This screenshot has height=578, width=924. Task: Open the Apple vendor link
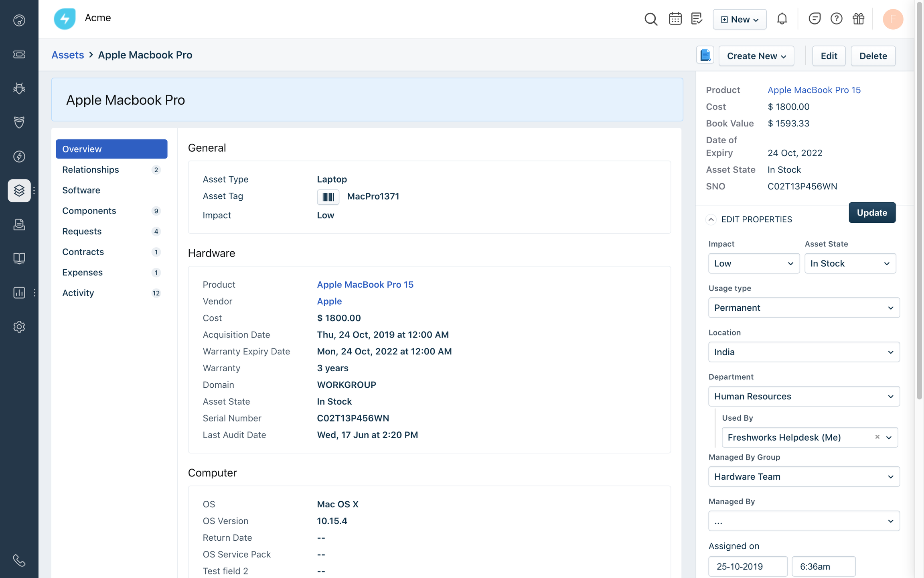click(329, 301)
